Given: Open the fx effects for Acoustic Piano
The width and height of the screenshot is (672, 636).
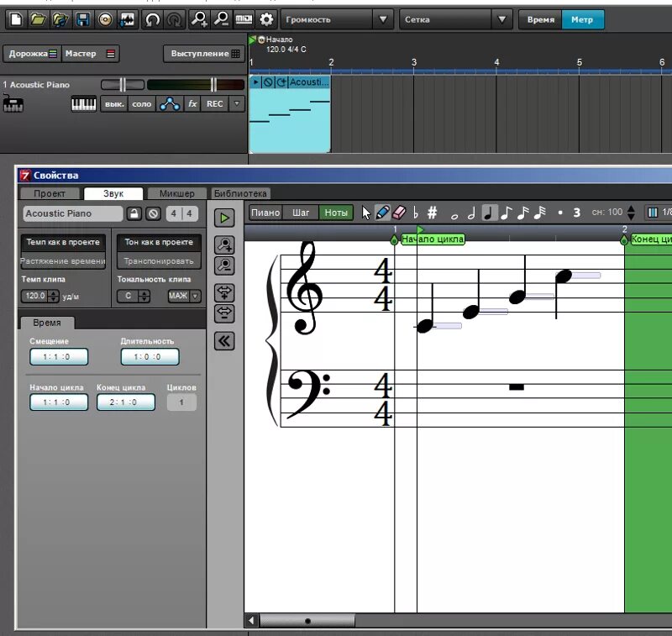Looking at the screenshot, I should (192, 104).
